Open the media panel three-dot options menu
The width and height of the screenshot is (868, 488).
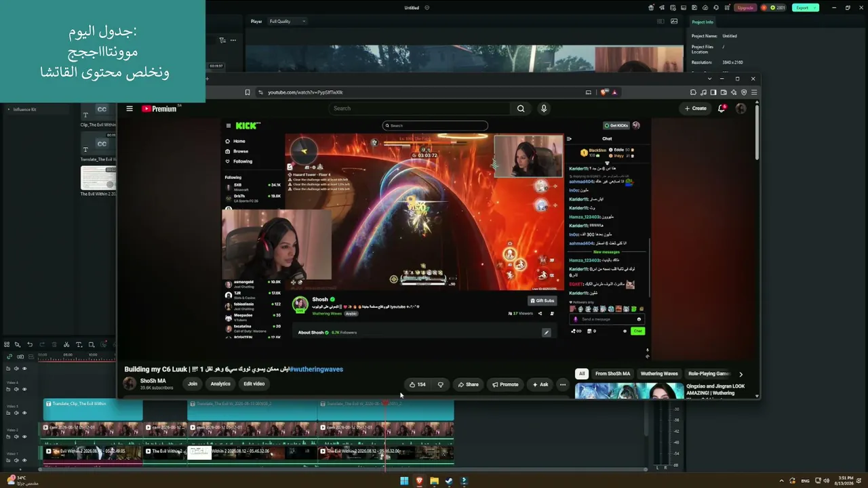point(233,40)
